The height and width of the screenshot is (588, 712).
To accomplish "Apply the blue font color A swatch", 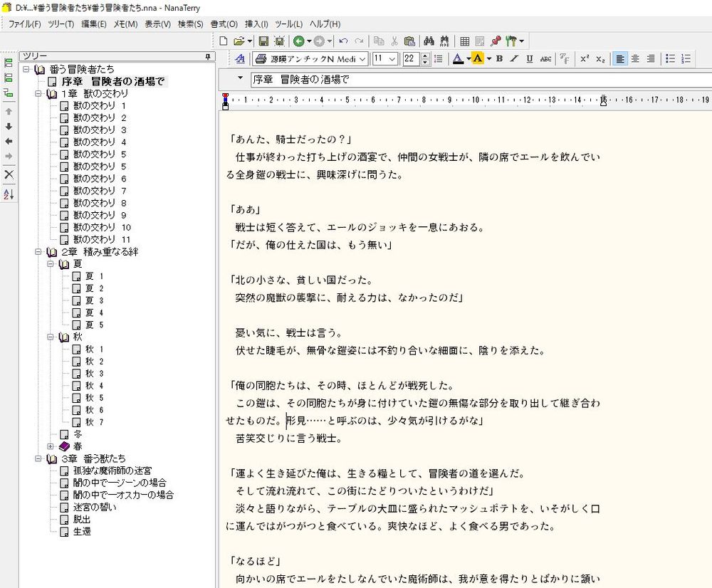I will (458, 58).
